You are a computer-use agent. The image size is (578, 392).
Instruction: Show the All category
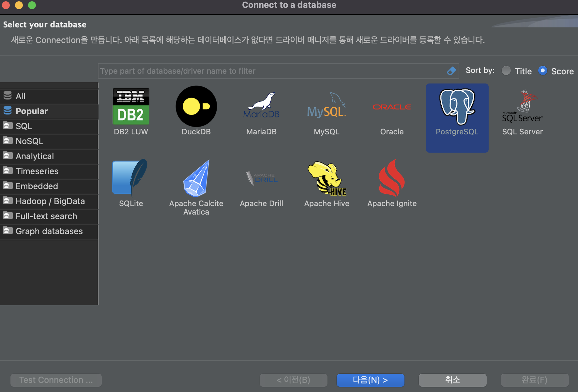coord(49,96)
